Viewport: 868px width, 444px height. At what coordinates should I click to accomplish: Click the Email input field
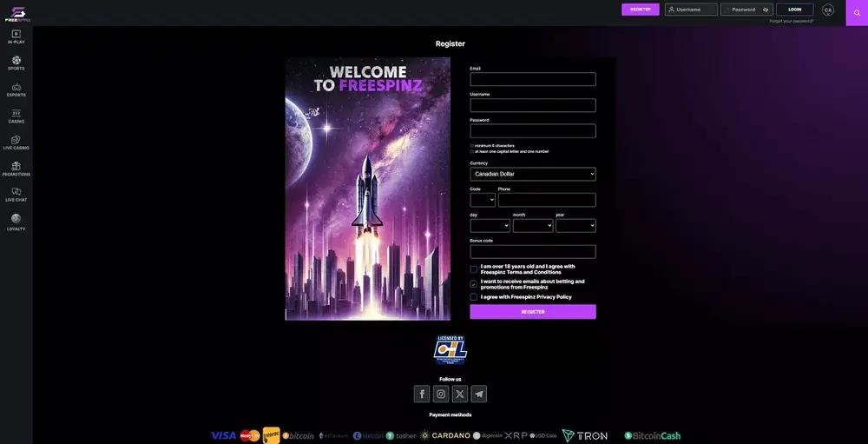(x=533, y=79)
